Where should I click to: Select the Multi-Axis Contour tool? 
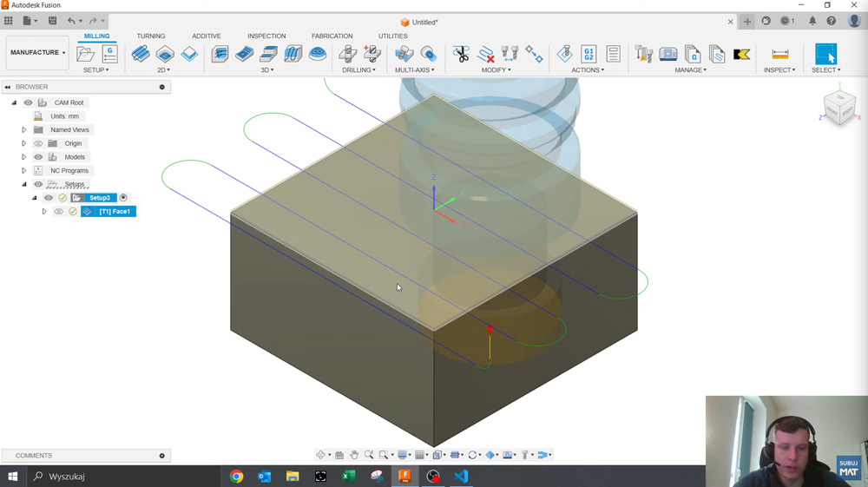click(x=429, y=54)
